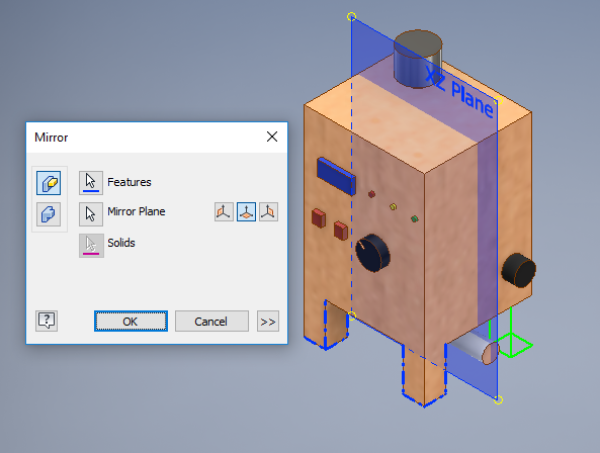Click the disabled Solids selection arrow
The width and height of the screenshot is (600, 453).
[x=91, y=245]
